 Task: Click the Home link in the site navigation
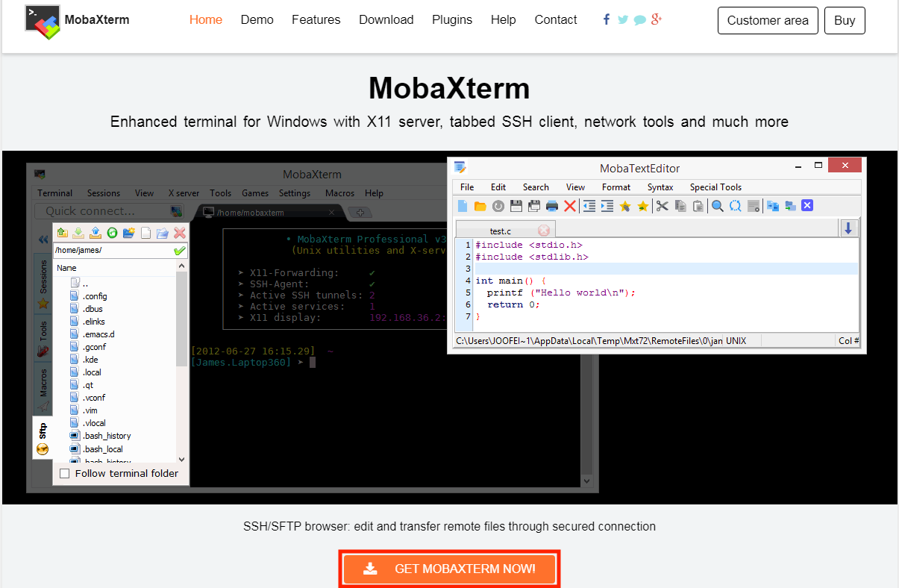click(206, 20)
